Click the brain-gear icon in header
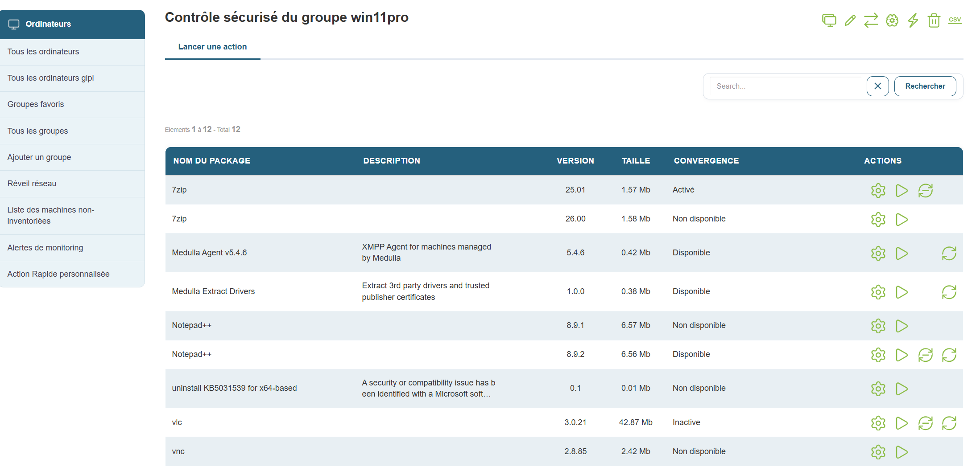The image size is (980, 471). pyautogui.click(x=892, y=20)
